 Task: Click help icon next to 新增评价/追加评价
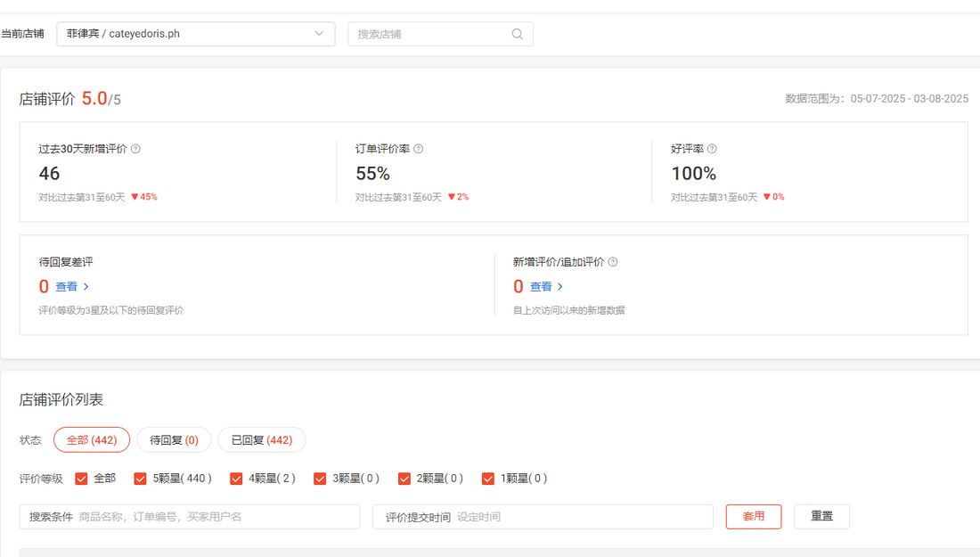[612, 262]
